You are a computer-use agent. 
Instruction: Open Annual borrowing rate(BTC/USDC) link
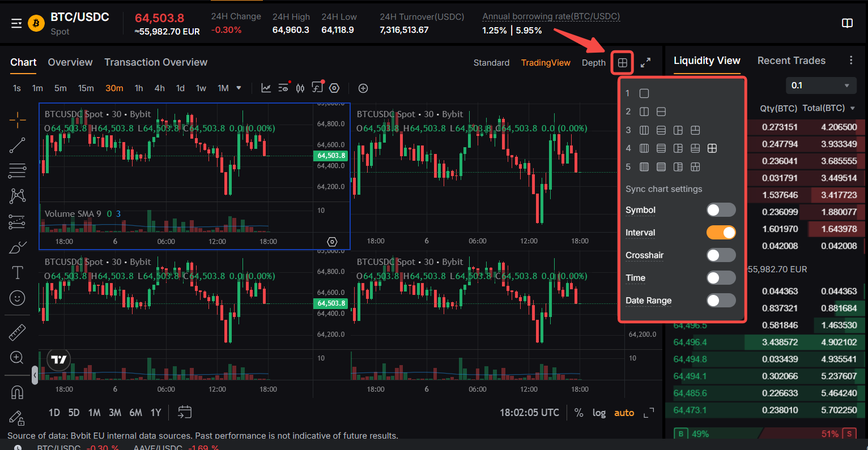[551, 16]
